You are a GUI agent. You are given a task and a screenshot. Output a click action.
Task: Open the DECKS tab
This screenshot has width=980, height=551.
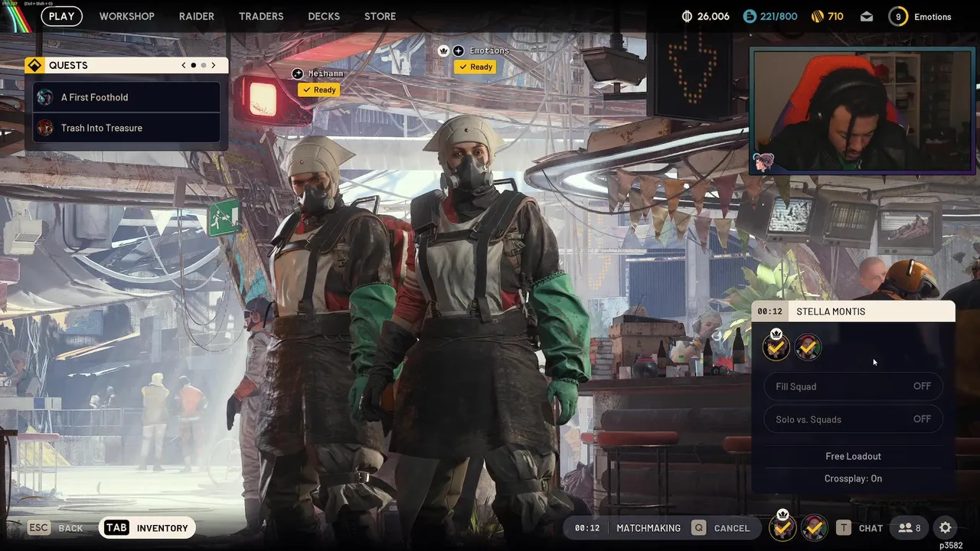(324, 16)
